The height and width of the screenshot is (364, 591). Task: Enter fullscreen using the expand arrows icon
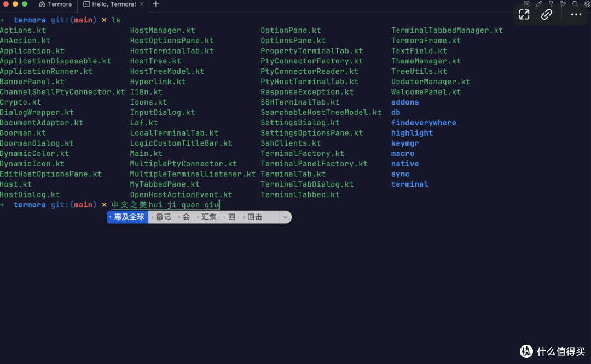[x=524, y=14]
